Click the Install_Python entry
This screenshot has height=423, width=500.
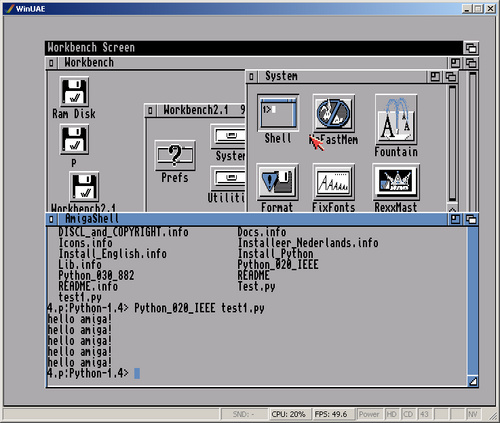point(275,254)
